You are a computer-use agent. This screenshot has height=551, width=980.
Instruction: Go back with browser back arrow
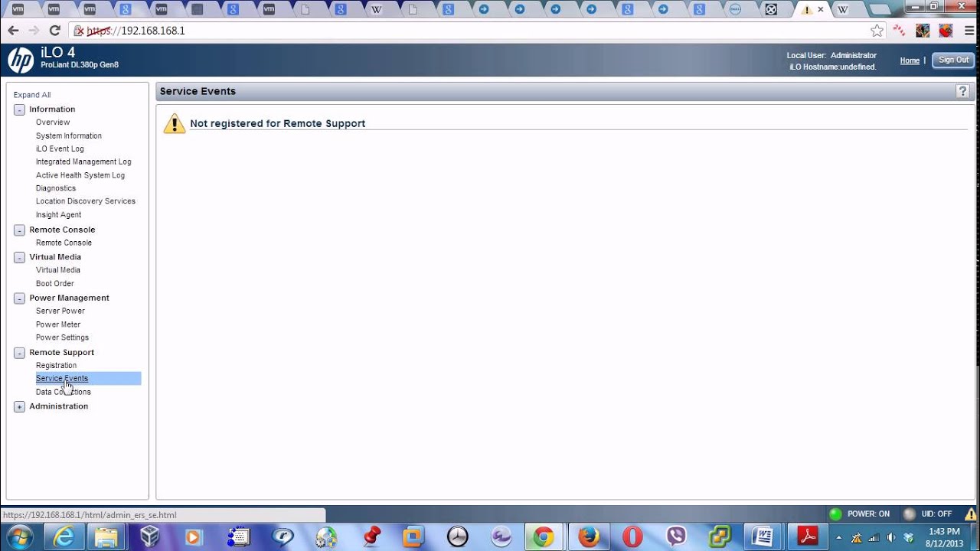click(13, 31)
